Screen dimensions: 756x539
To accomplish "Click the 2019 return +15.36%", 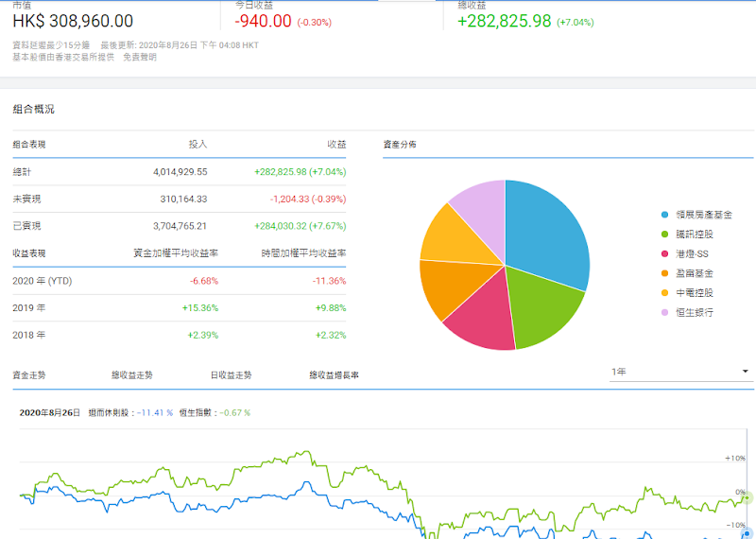I will 200,308.
